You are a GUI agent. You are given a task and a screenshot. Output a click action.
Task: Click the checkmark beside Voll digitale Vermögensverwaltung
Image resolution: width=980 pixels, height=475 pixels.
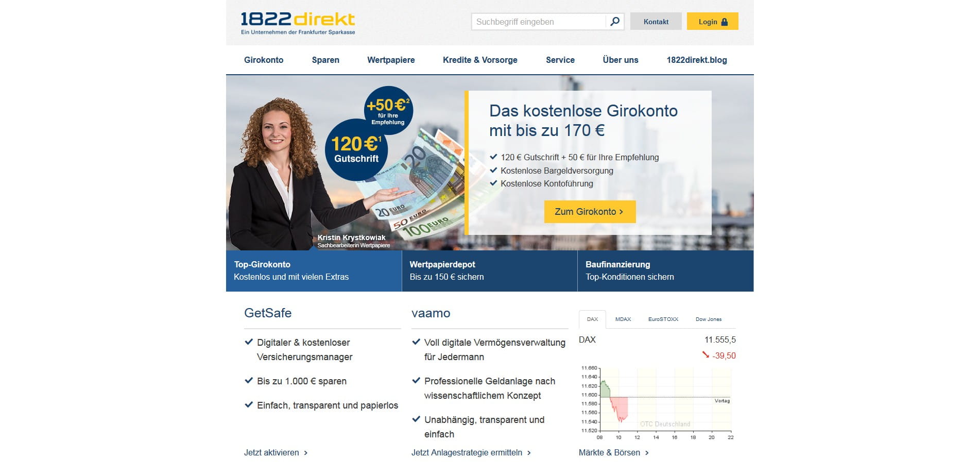pyautogui.click(x=416, y=342)
